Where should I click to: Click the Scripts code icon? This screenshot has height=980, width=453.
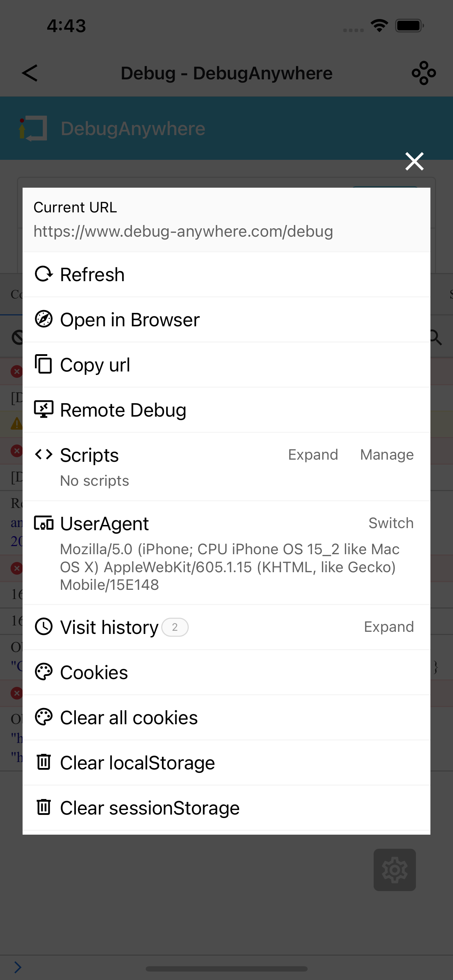tap(44, 455)
